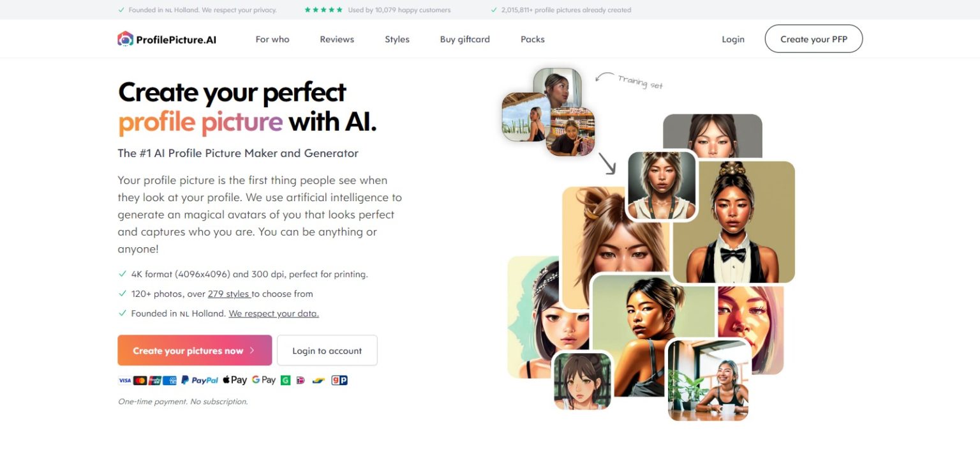
Task: Click the Login link
Action: [x=733, y=39]
